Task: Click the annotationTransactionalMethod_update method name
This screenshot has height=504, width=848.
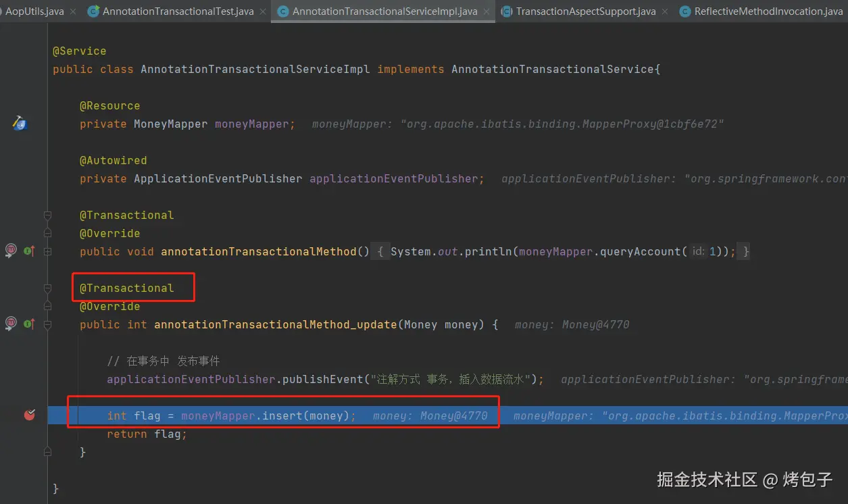Action: 275,324
